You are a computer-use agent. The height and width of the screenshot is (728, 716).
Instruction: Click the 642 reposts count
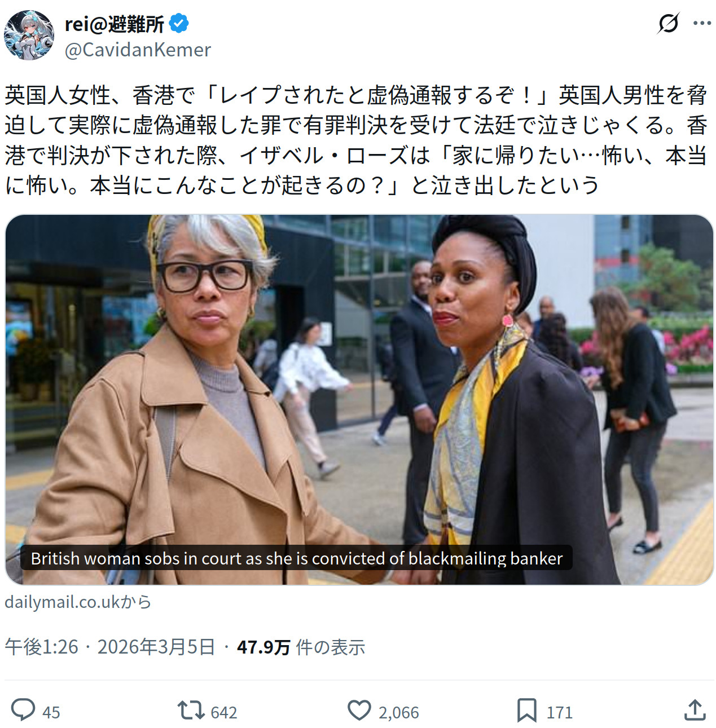click(224, 712)
